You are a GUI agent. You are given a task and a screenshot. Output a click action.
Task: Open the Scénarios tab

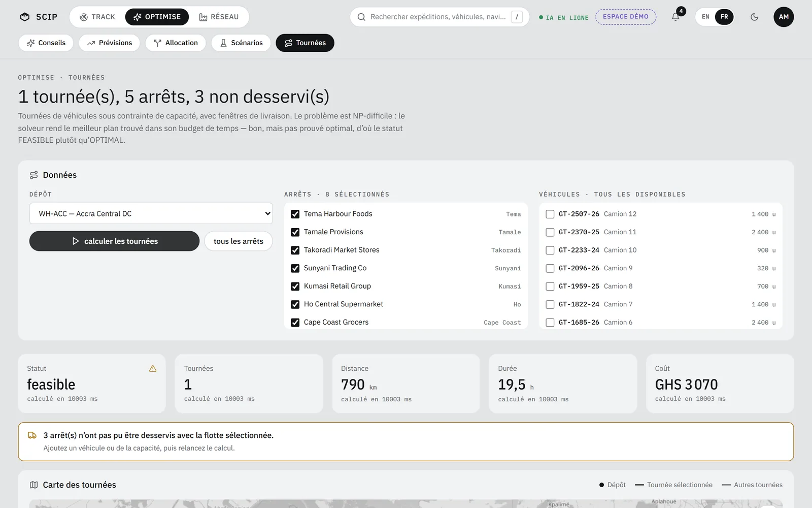coord(241,43)
